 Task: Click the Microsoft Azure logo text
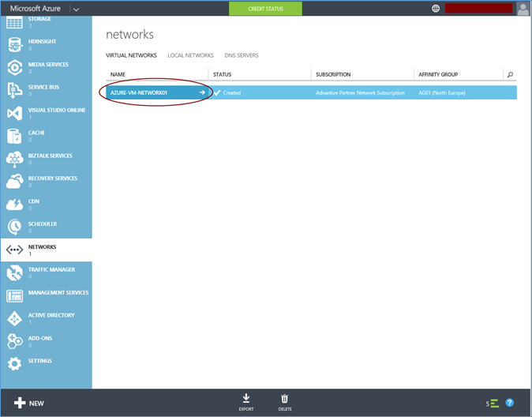pos(36,9)
